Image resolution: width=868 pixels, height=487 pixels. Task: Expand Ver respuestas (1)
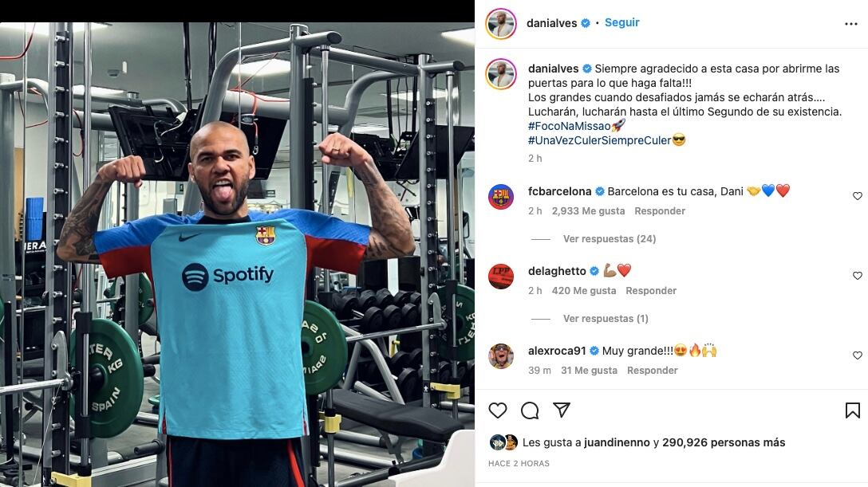coord(606,318)
